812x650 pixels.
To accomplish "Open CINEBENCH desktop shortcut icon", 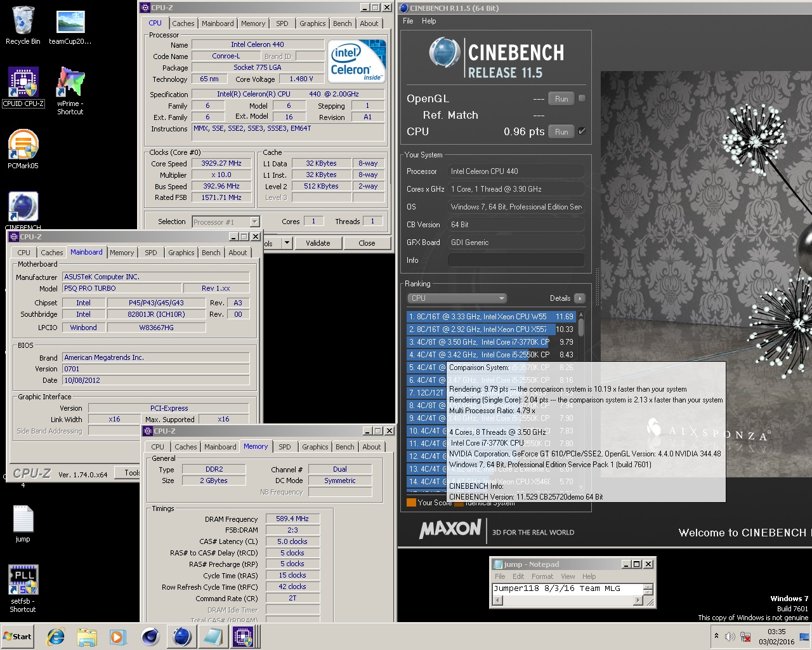I will (23, 211).
